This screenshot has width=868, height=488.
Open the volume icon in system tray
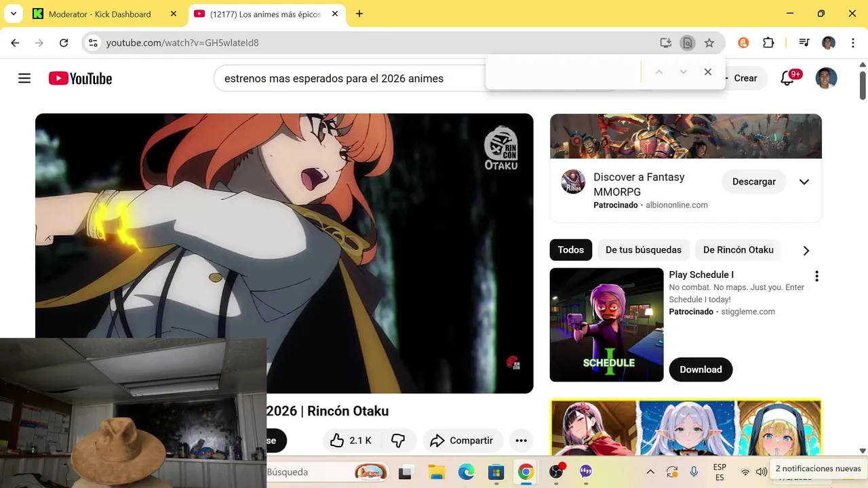[762, 472]
